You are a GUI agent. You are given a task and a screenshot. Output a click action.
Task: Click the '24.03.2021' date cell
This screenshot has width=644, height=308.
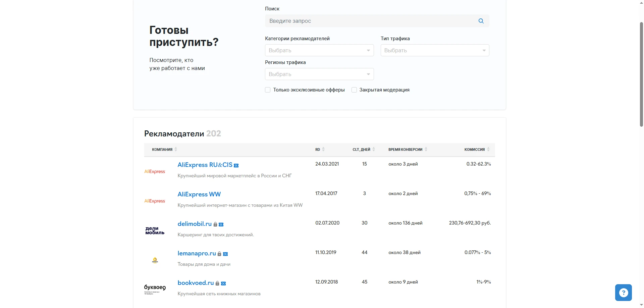click(x=327, y=164)
